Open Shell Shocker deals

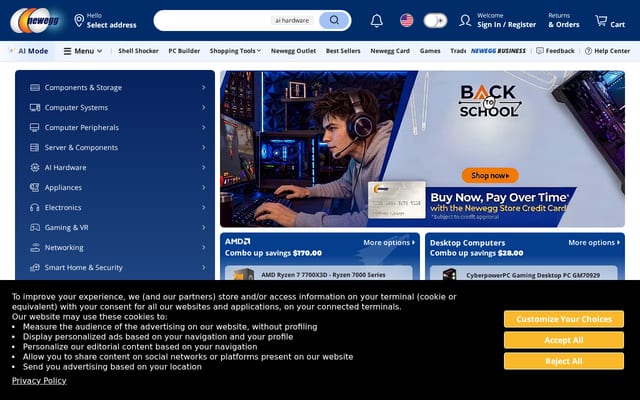pyautogui.click(x=138, y=51)
